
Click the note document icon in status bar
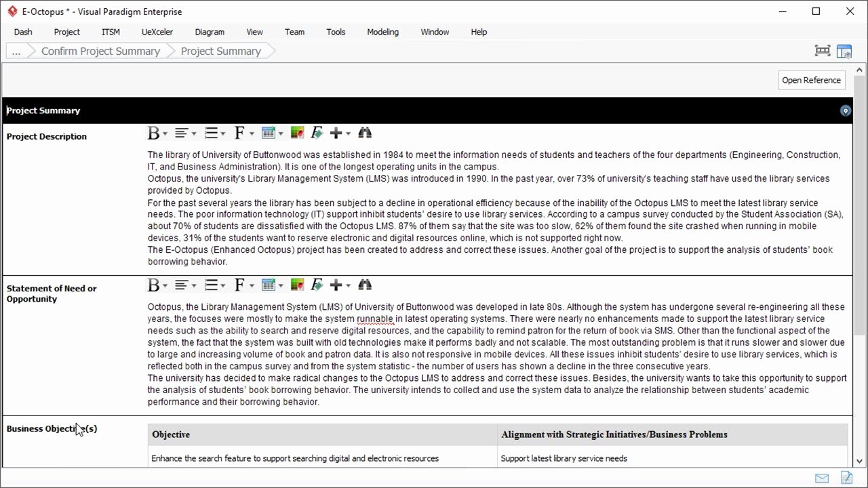[x=846, y=478]
